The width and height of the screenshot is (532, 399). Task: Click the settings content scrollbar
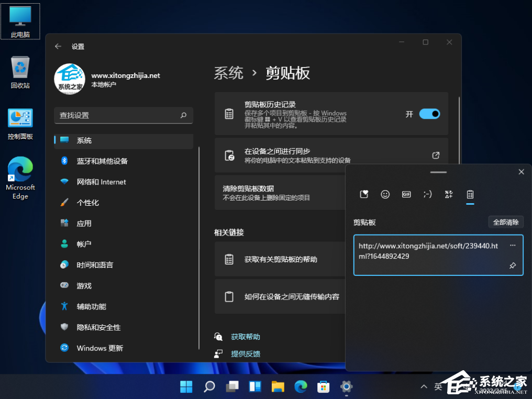pos(459,130)
